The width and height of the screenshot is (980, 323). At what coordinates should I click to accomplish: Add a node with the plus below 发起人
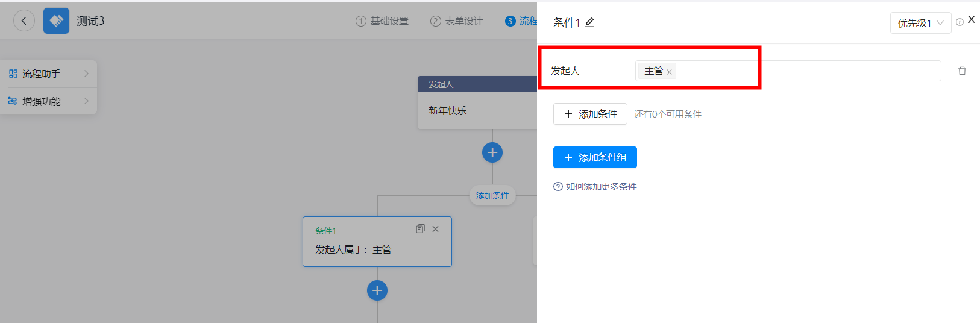[x=492, y=152]
